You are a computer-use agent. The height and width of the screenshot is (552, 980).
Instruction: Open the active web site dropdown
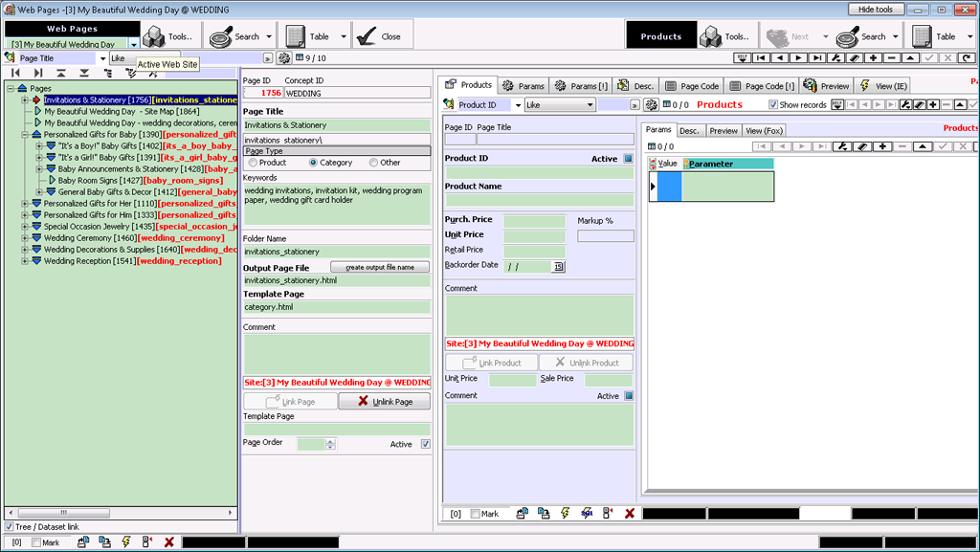[x=134, y=44]
